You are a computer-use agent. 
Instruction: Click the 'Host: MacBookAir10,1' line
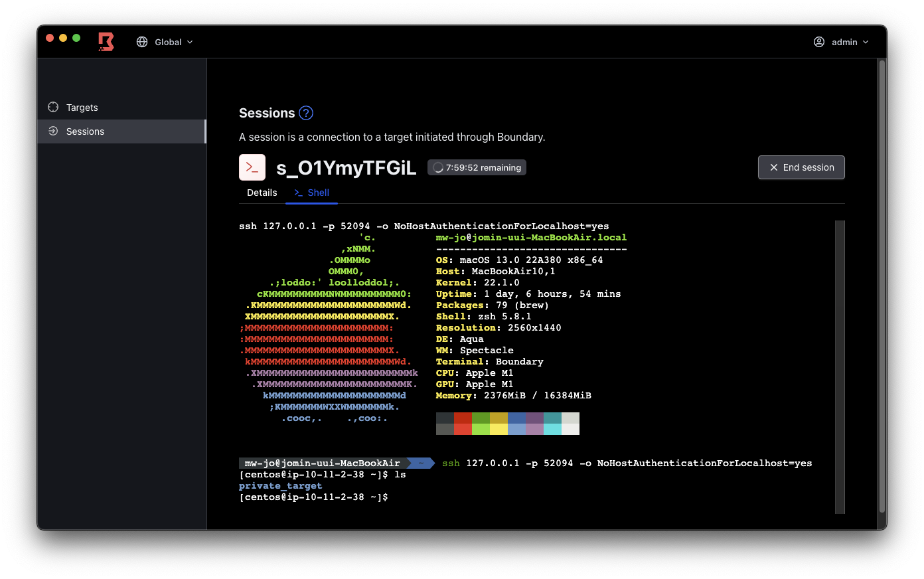[496, 272]
